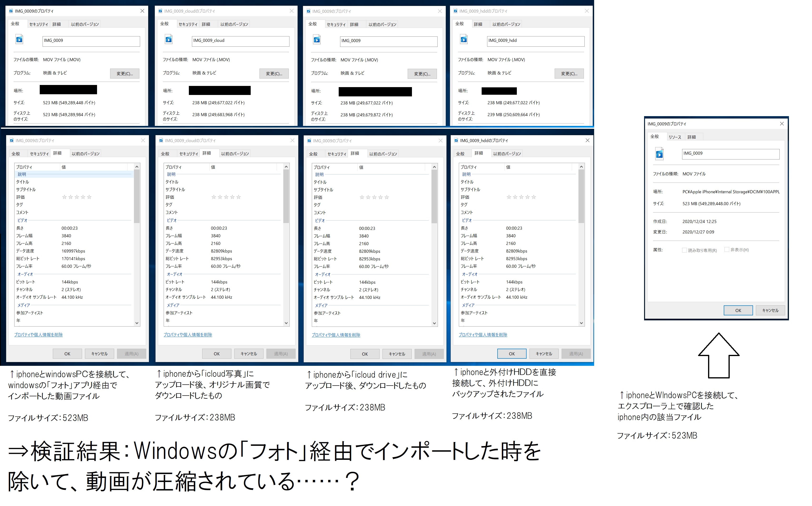Switch to 以前のバージョン tab in IMG_0009_hdd details window

tap(507, 154)
